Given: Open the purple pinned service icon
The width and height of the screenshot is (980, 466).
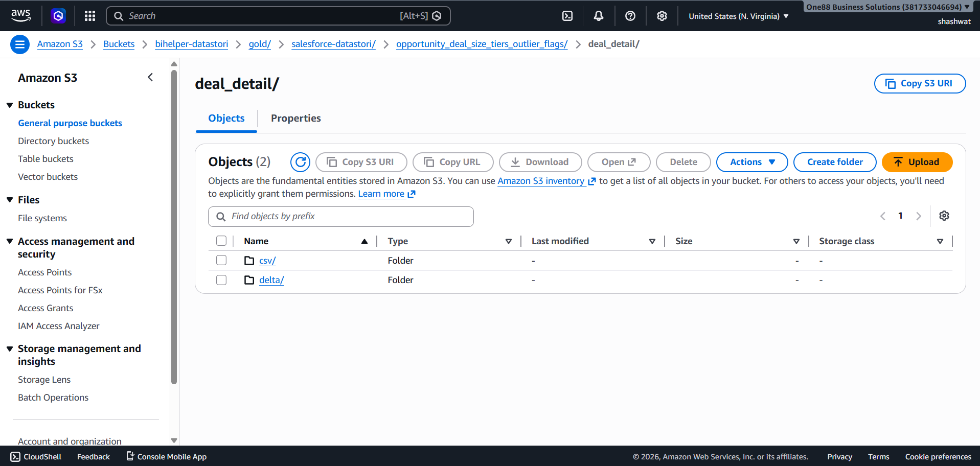Looking at the screenshot, I should 58,16.
